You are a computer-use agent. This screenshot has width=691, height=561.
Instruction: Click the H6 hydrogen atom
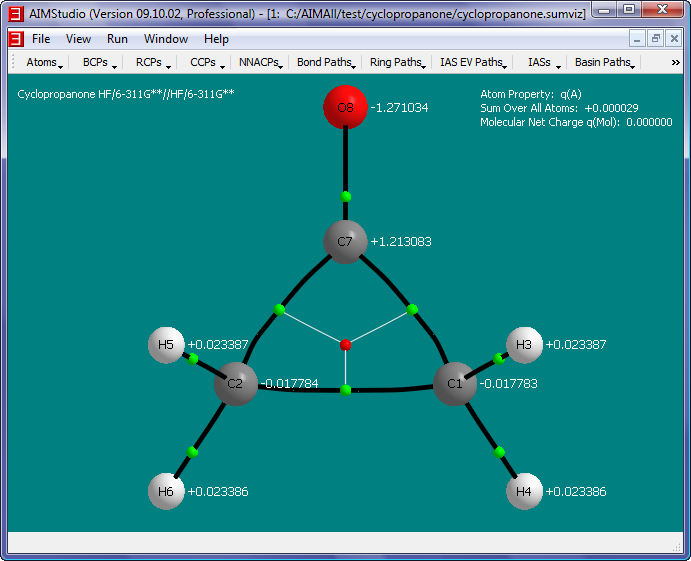click(166, 492)
